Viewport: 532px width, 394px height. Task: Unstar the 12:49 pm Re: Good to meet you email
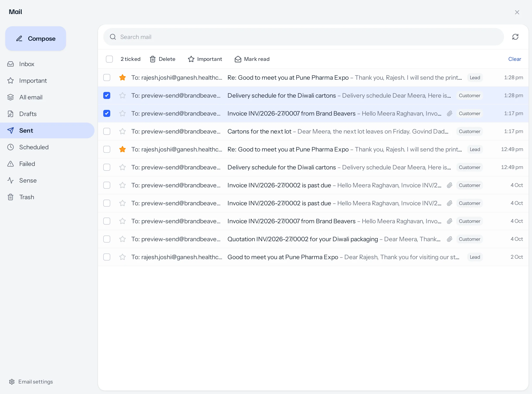122,149
